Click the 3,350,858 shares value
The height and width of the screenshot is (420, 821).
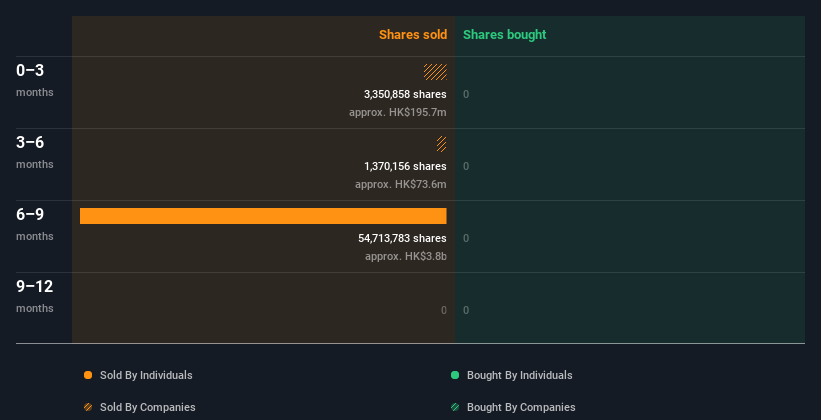405,94
